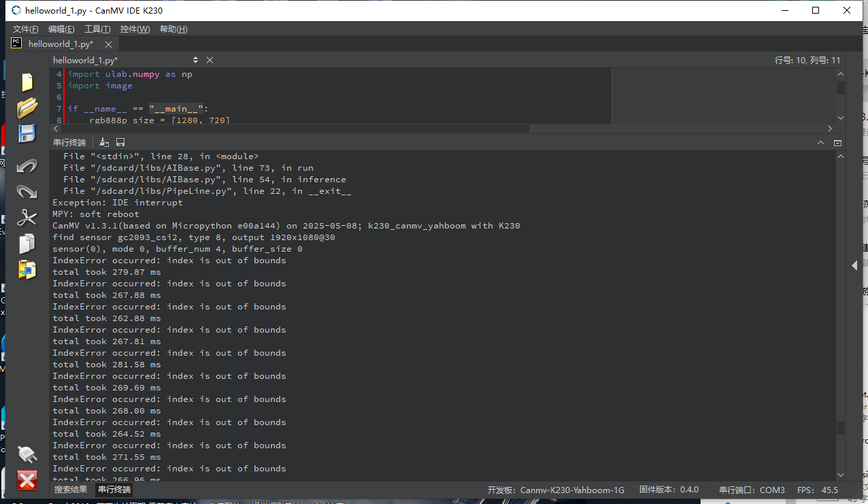Click terminal scrollbar down arrow
Viewport: 868px width, 504px height.
(841, 474)
